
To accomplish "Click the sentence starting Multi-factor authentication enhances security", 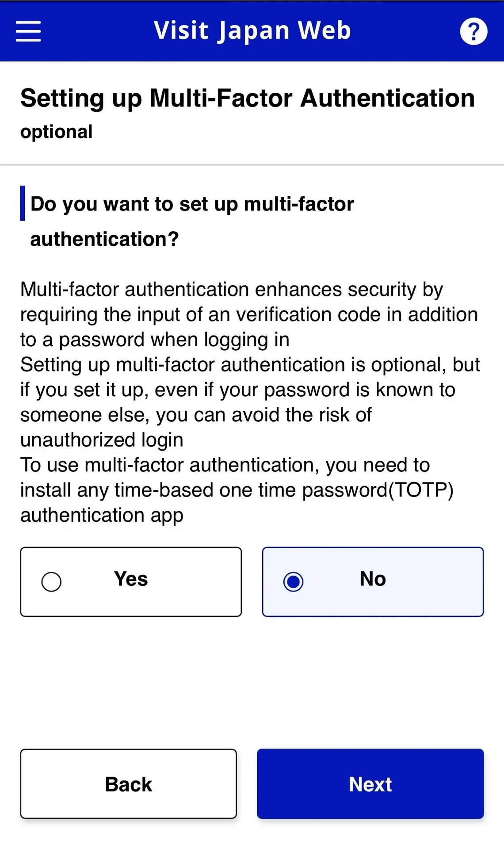I will pyautogui.click(x=249, y=314).
